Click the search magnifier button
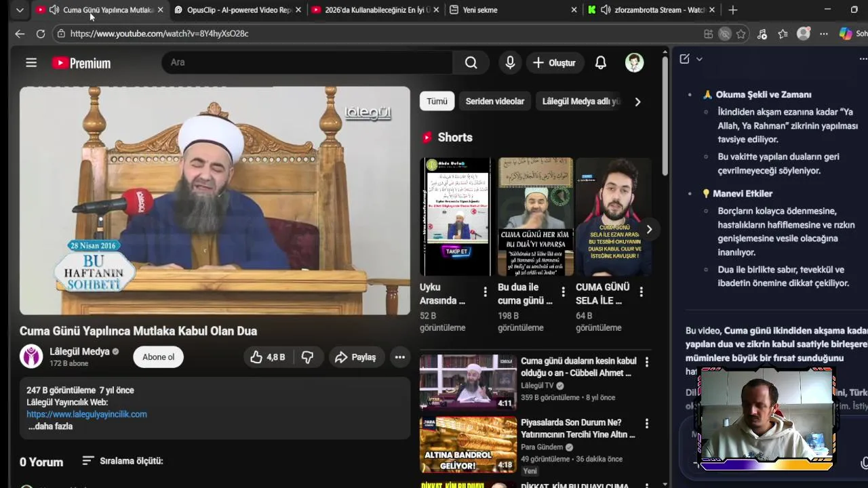Screen dimensions: 868x488 coord(471,63)
